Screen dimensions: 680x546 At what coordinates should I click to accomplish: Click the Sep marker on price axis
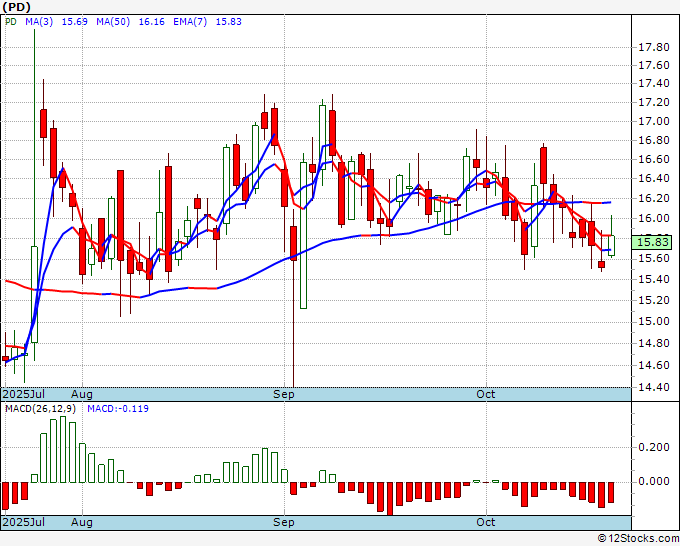pos(285,395)
